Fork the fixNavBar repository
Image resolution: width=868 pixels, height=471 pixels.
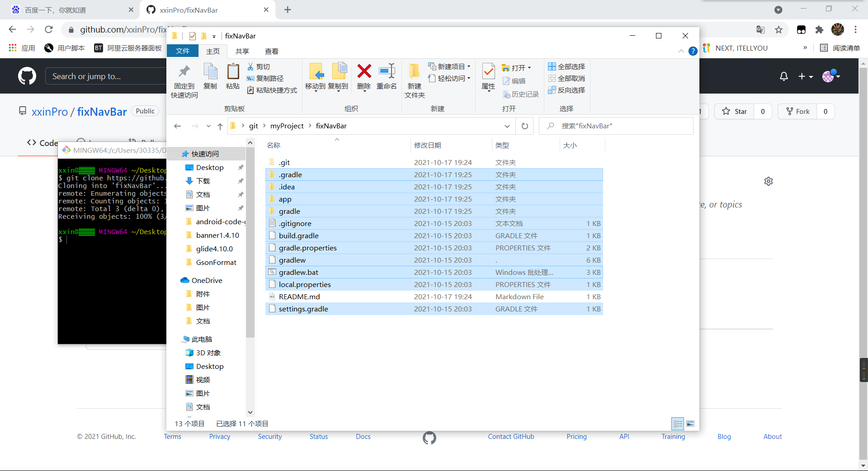(797, 111)
